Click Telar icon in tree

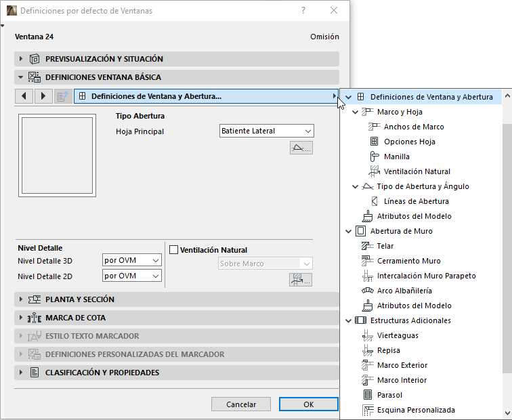click(x=367, y=246)
